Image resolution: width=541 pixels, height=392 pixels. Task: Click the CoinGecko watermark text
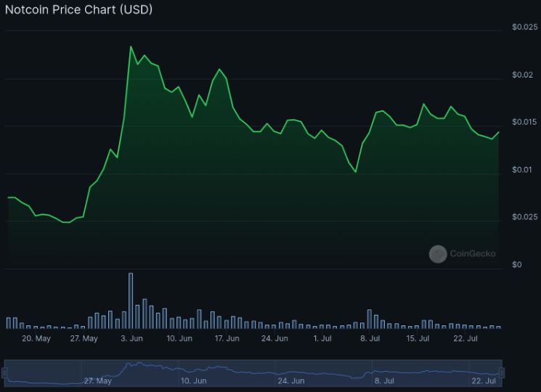(472, 254)
